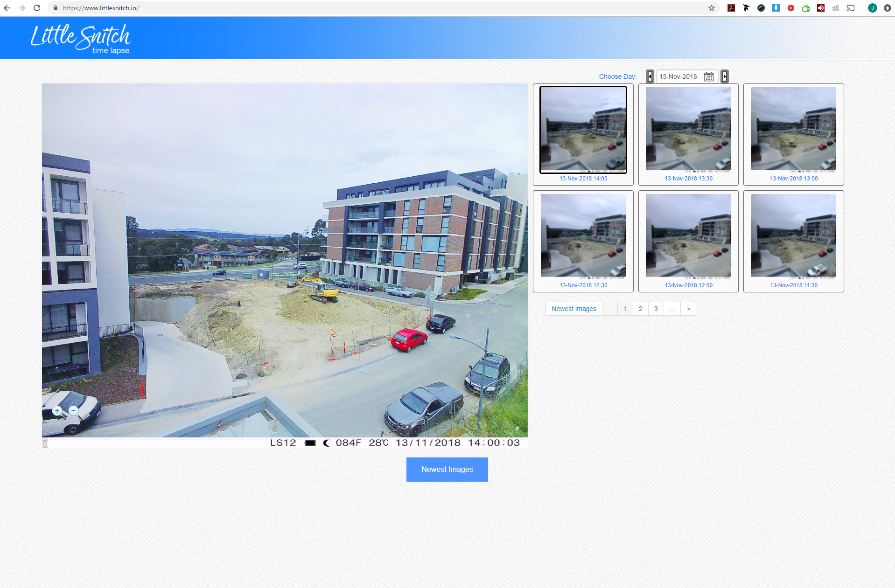
Task: Go to the next day arrow
Action: [724, 76]
